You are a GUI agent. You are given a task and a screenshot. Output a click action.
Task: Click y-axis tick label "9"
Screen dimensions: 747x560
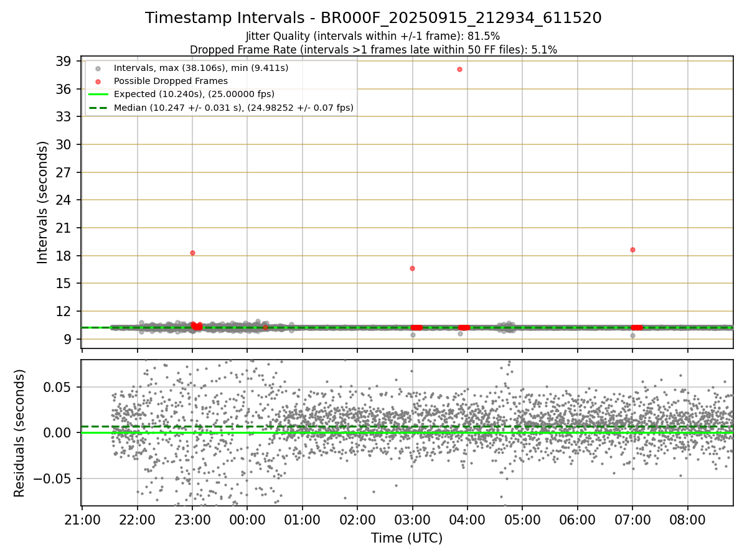pos(67,339)
